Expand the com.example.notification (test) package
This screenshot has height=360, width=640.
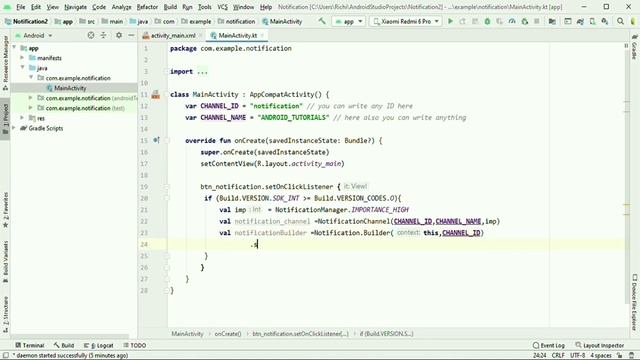(31, 108)
